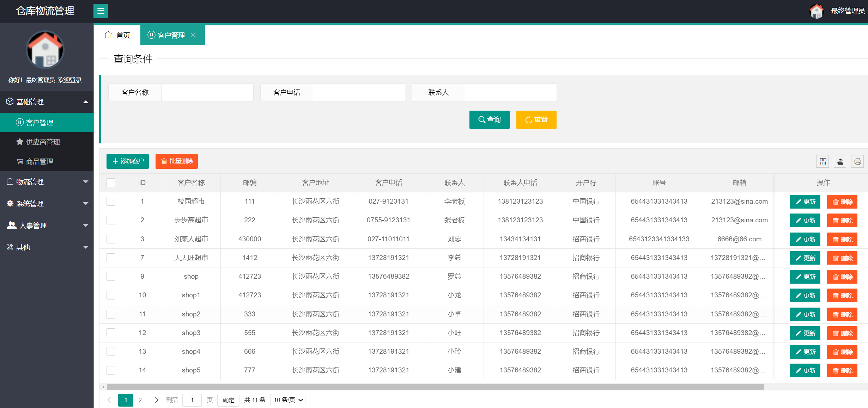This screenshot has height=408, width=868.
Task: Go to next page arrow
Action: [x=156, y=400]
